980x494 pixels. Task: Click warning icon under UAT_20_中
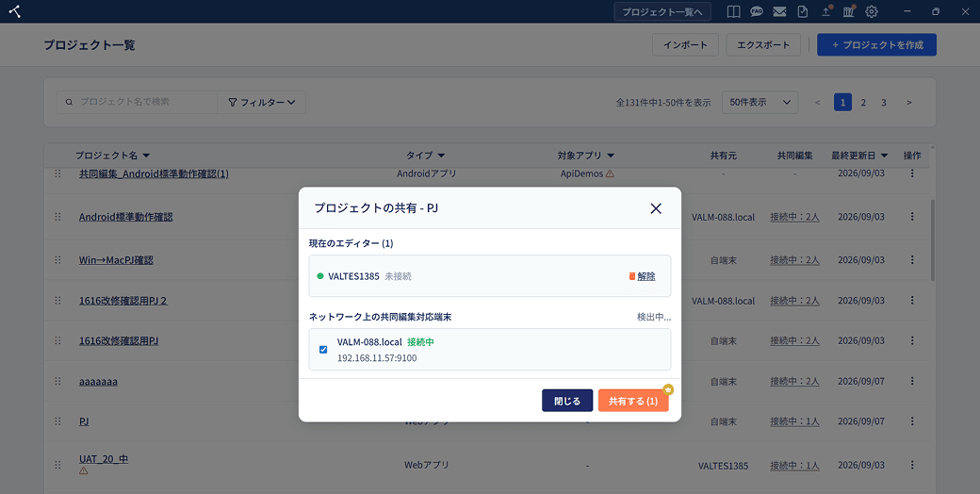(x=83, y=470)
